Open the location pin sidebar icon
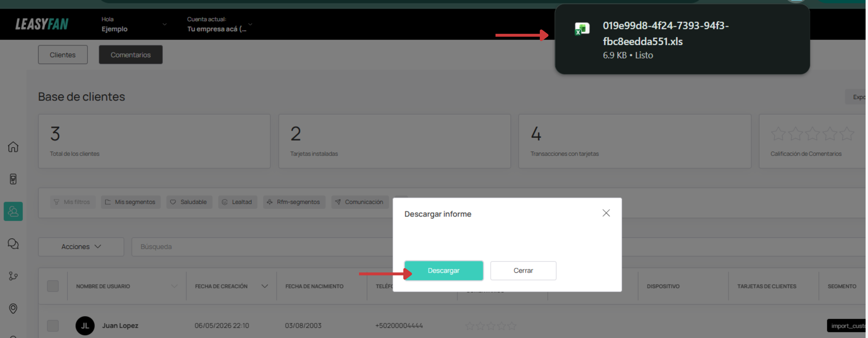Screen dimensions: 868x338 [x=13, y=308]
